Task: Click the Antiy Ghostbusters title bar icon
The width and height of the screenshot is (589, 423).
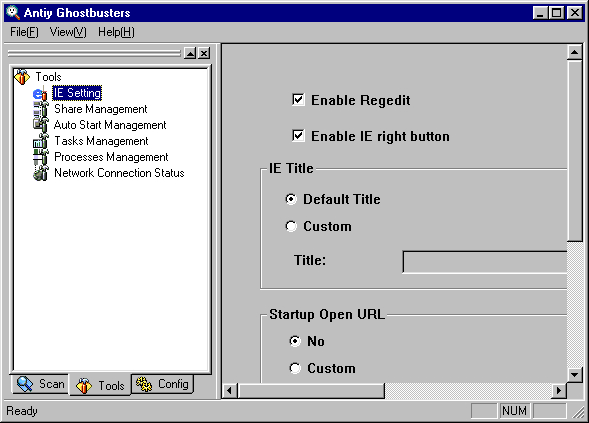Action: point(13,12)
